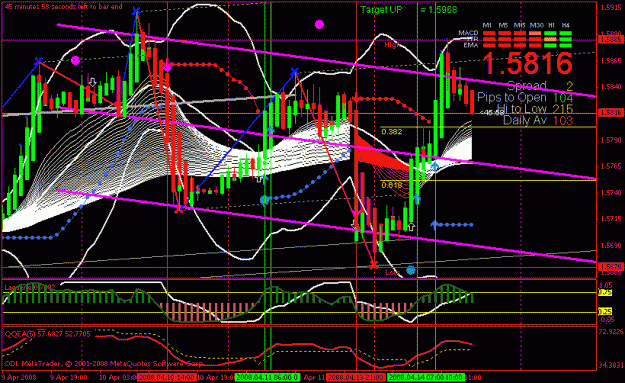Select the highlighted 1.5885 price axis label
Image resolution: width=625 pixels, height=383 pixels.
tap(611, 39)
